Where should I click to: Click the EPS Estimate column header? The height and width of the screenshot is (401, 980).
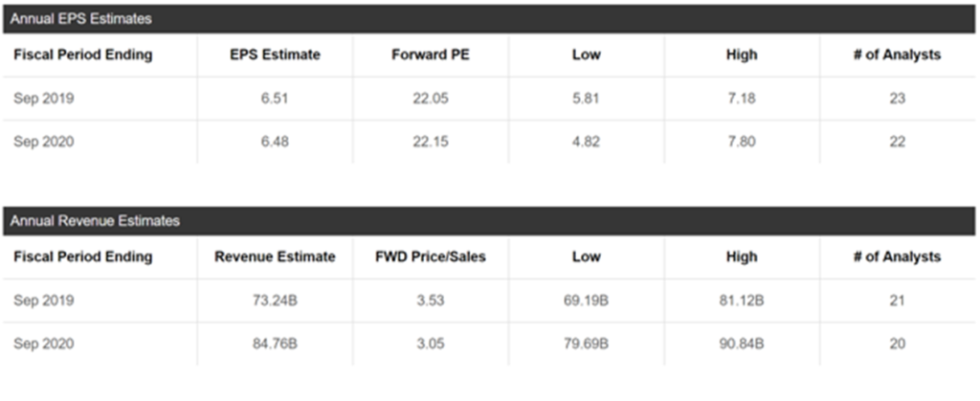pos(274,55)
